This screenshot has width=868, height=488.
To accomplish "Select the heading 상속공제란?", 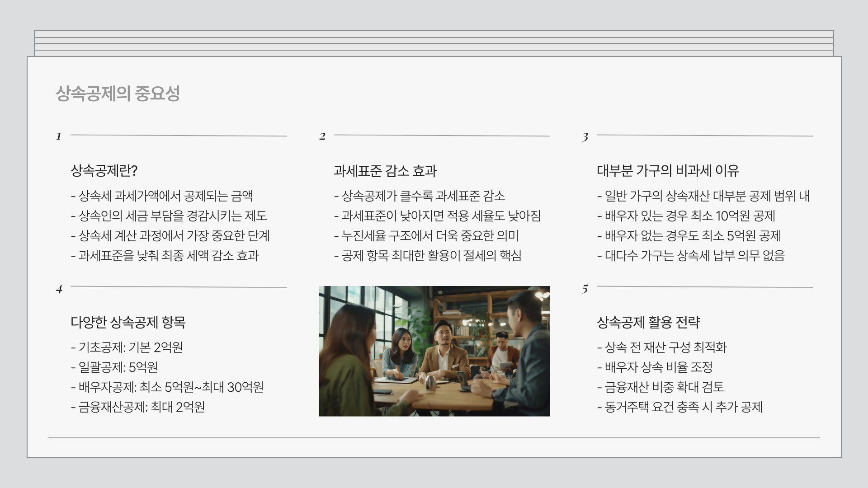I will point(104,171).
